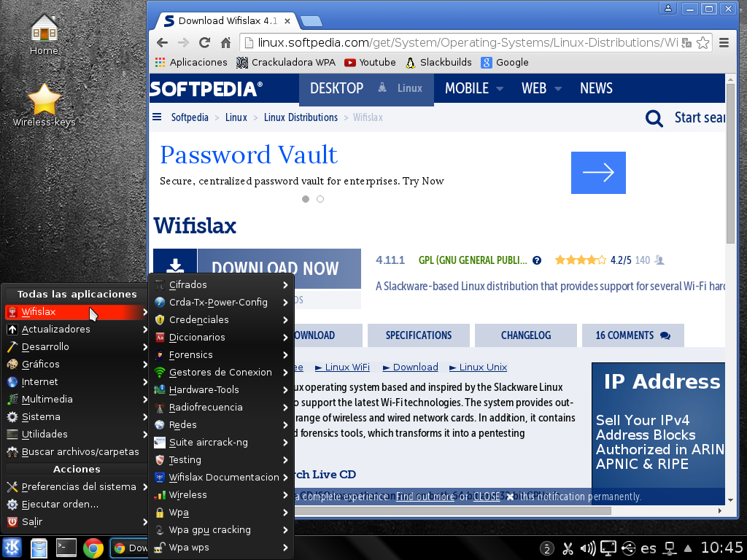The width and height of the screenshot is (747, 560).
Task: Open the Crackuladora WPA bookmark
Action: point(286,63)
